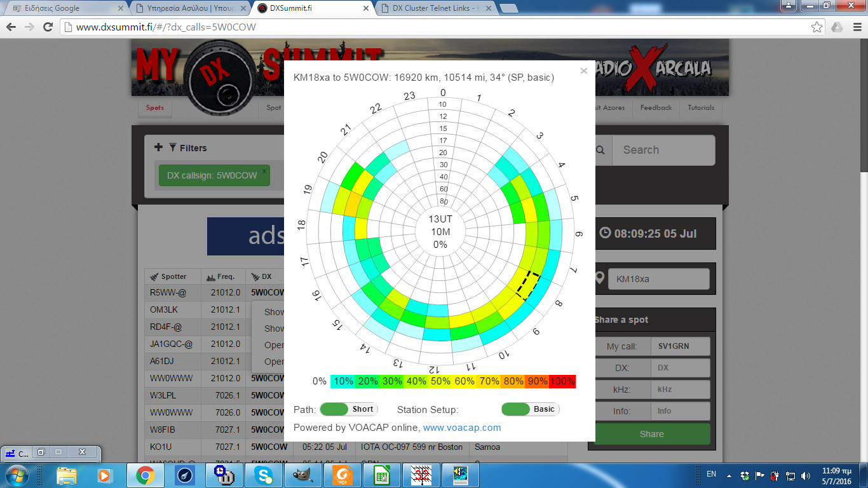Click the dashed highlighted cell on propagation chart

click(x=529, y=285)
